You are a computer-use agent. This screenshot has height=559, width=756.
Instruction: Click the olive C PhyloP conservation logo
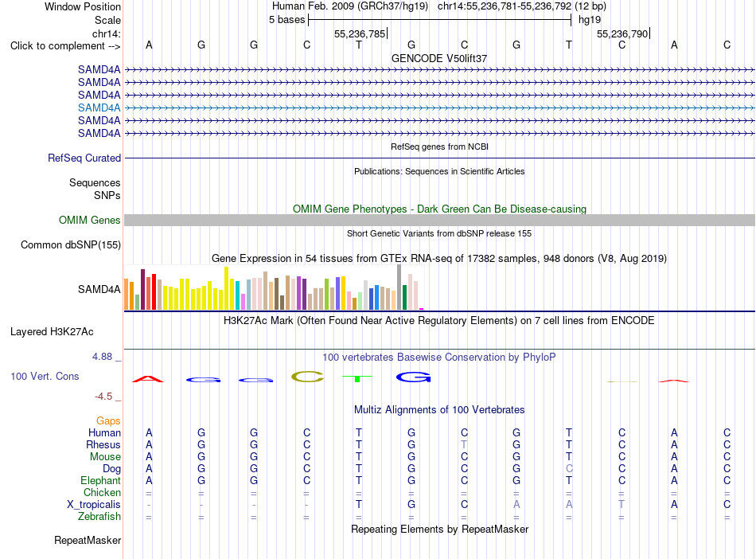(x=307, y=377)
